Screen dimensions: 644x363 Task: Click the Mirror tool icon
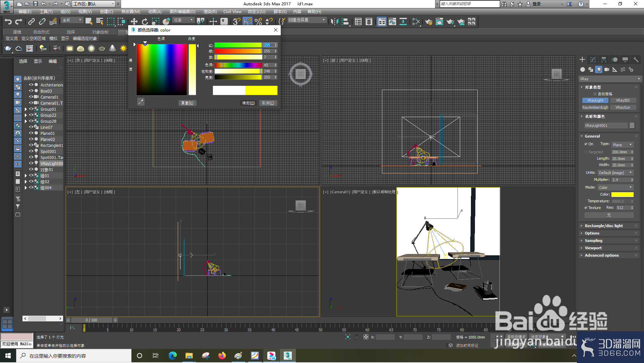click(x=334, y=22)
